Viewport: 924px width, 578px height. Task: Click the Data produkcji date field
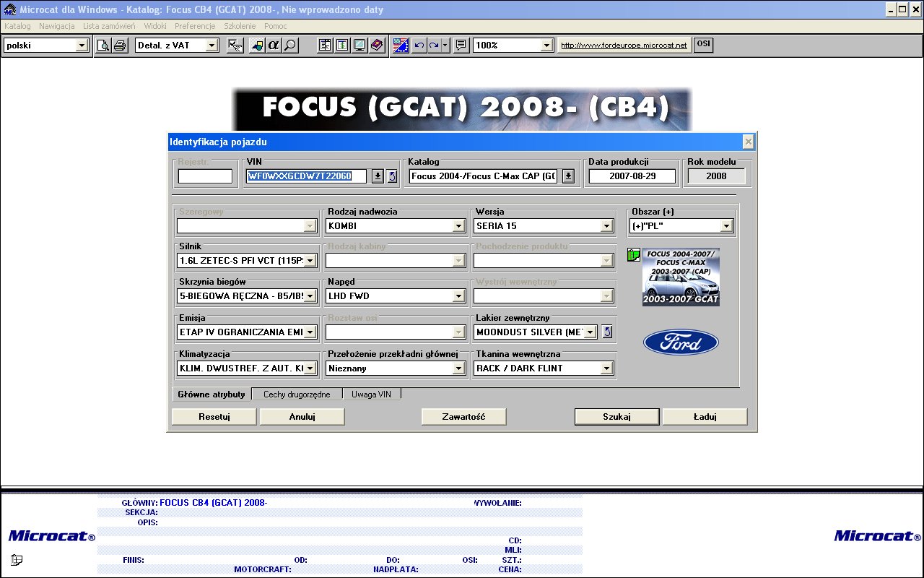[632, 176]
